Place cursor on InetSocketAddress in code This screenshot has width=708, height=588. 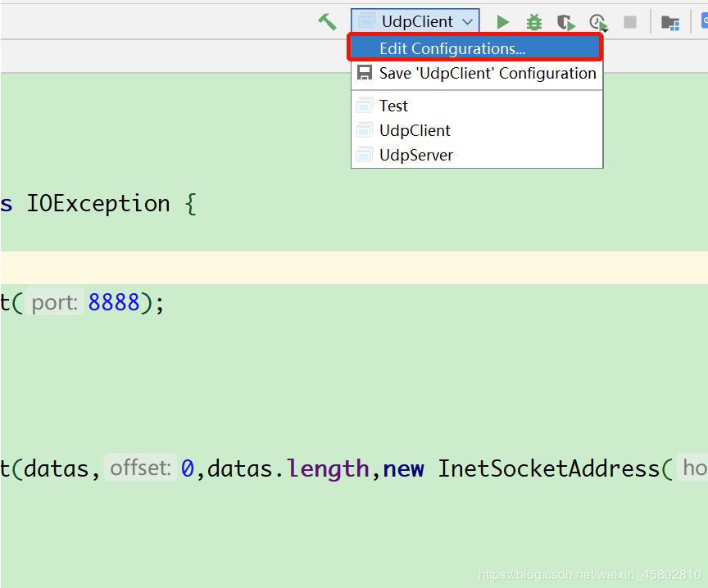tap(548, 468)
